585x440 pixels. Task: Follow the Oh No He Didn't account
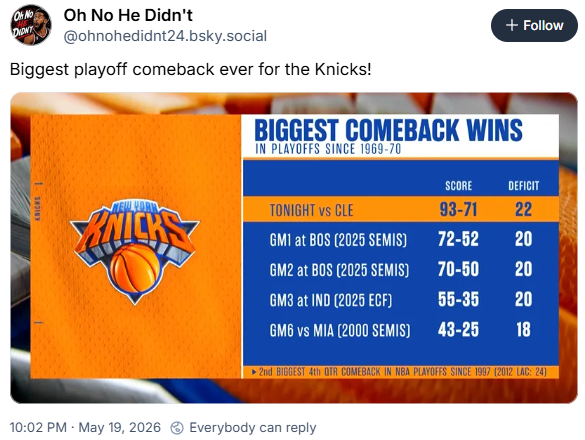pos(534,25)
